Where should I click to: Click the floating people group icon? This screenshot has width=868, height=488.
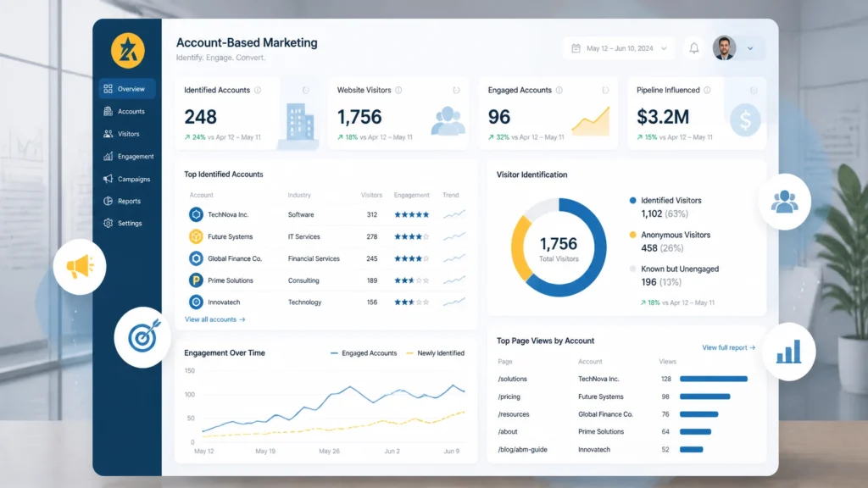[784, 202]
